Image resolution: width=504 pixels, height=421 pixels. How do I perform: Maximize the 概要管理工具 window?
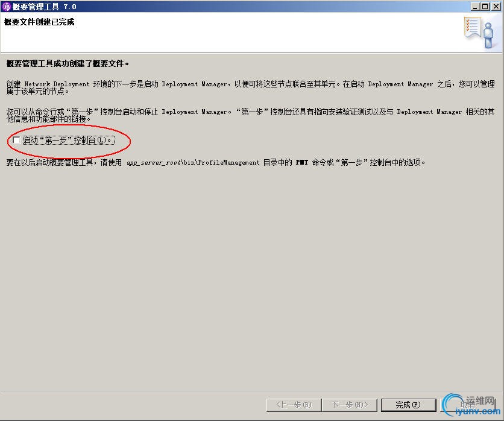[485, 7]
